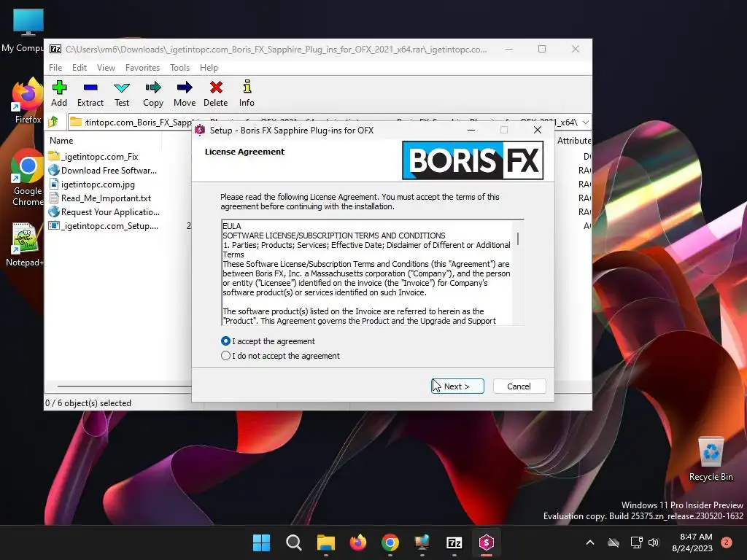Viewport: 747px width, 560px height.
Task: Click the Copy toolbar icon in 7-Zip
Action: click(153, 93)
